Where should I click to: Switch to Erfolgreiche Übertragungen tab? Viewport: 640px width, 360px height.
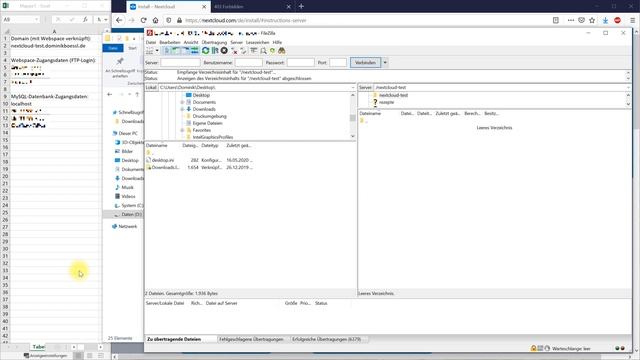coord(327,339)
